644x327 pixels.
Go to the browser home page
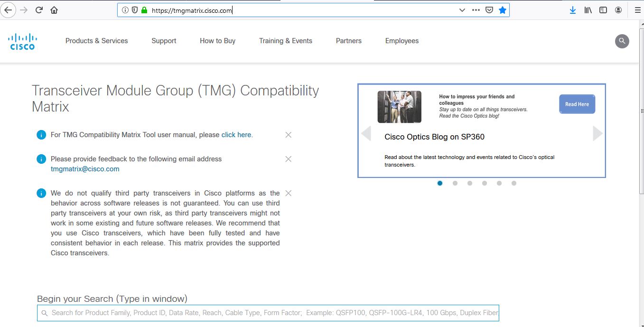click(54, 9)
